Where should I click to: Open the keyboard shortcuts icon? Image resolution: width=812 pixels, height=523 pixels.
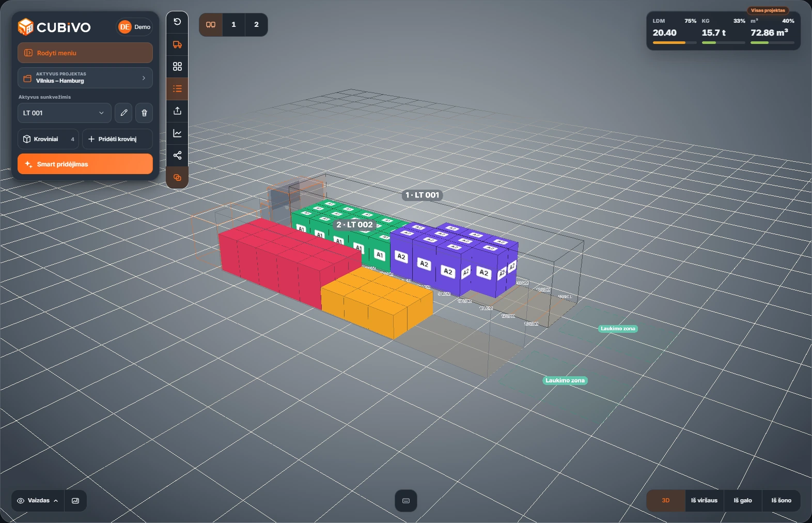[406, 501]
